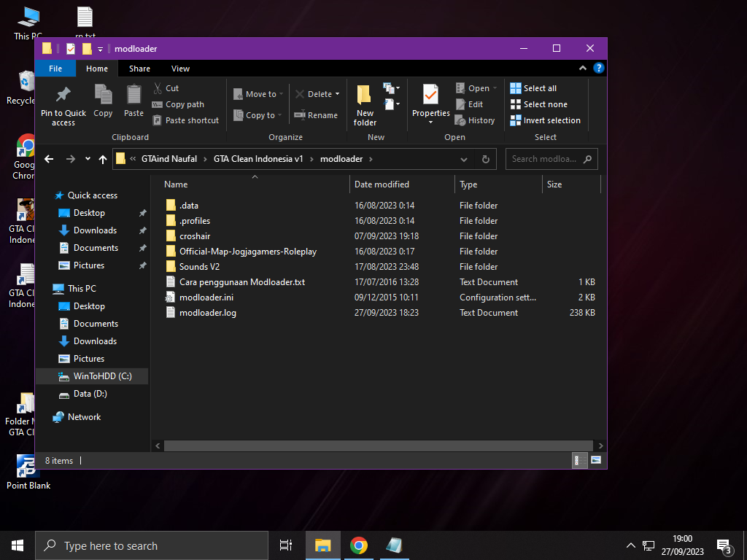Expand the Delete options arrow
The image size is (747, 560).
point(337,94)
